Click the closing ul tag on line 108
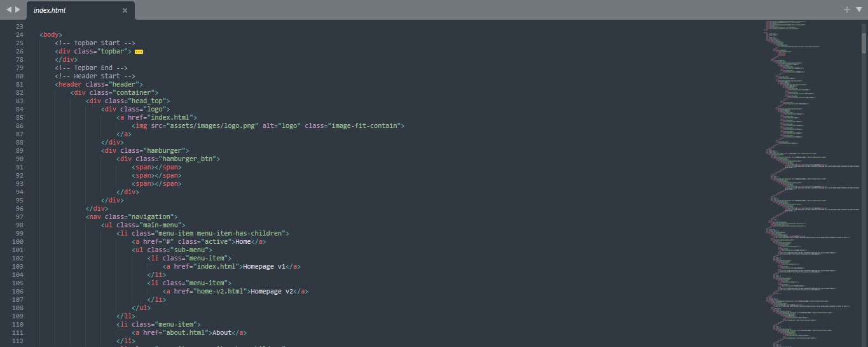868x347 pixels. pos(141,308)
